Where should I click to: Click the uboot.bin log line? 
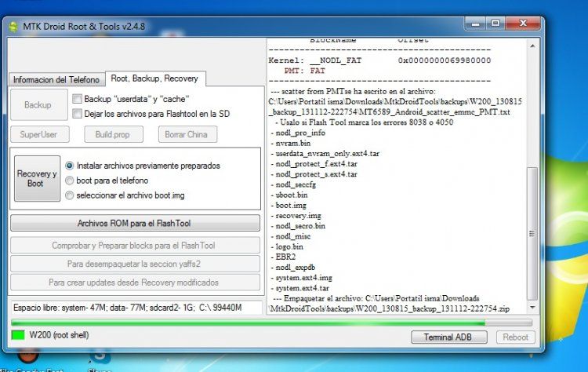point(289,195)
